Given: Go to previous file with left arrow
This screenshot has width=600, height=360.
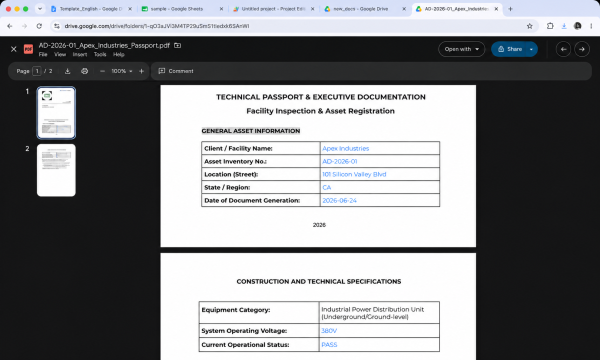Looking at the screenshot, I should coord(563,49).
